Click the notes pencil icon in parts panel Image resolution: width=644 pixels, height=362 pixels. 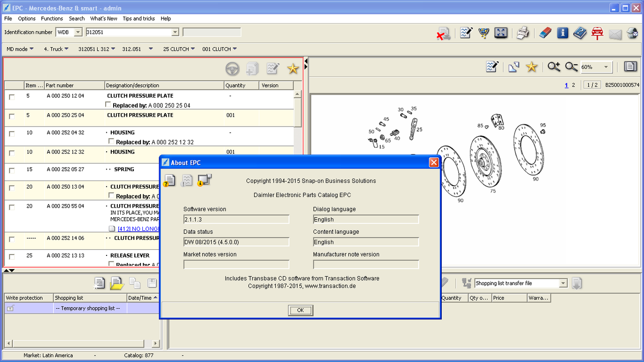coord(273,68)
